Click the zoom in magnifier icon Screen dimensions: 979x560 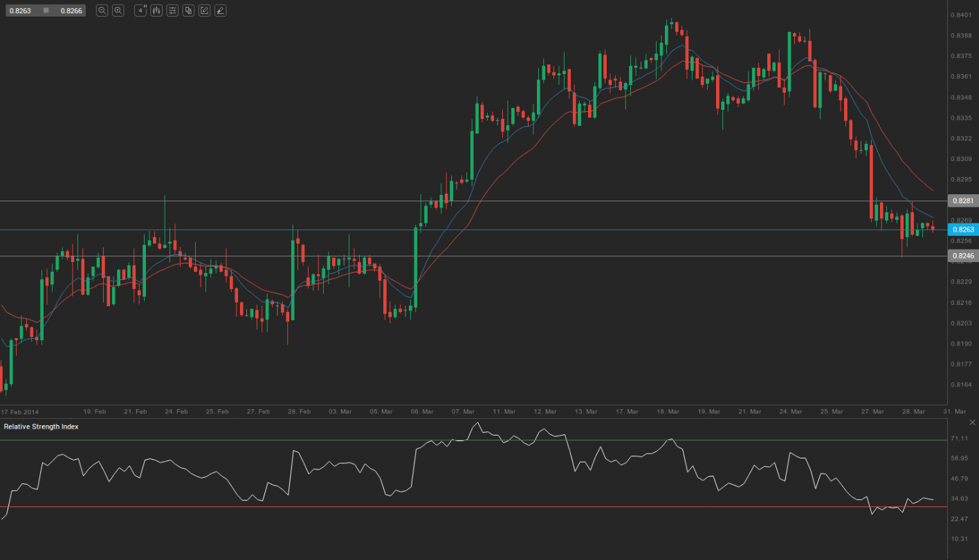118,10
